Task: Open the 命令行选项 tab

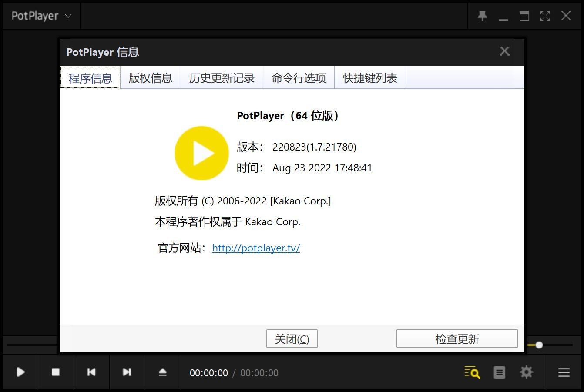Action: (x=299, y=77)
